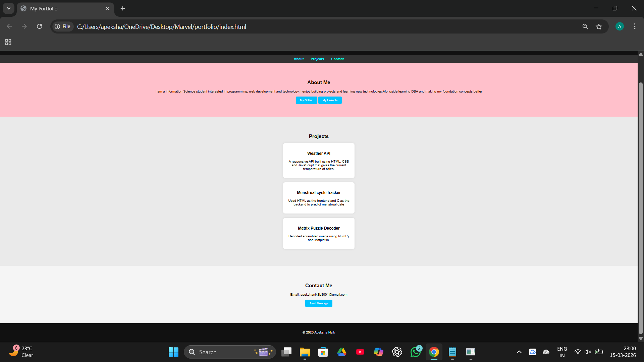The height and width of the screenshot is (362, 644).
Task: Click the My GitHub button
Action: 306,100
